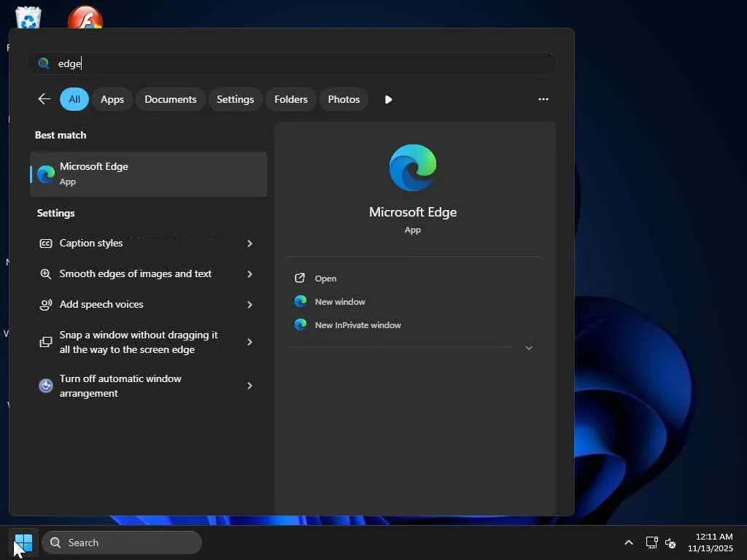This screenshot has width=747, height=560.
Task: Show more filter categories with play arrow
Action: tap(388, 99)
